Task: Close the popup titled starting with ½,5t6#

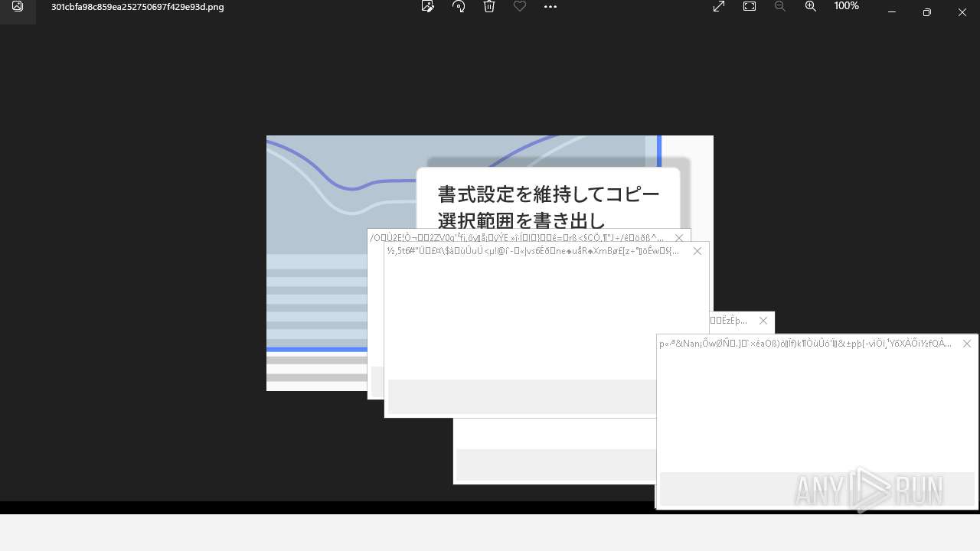Action: click(x=697, y=251)
